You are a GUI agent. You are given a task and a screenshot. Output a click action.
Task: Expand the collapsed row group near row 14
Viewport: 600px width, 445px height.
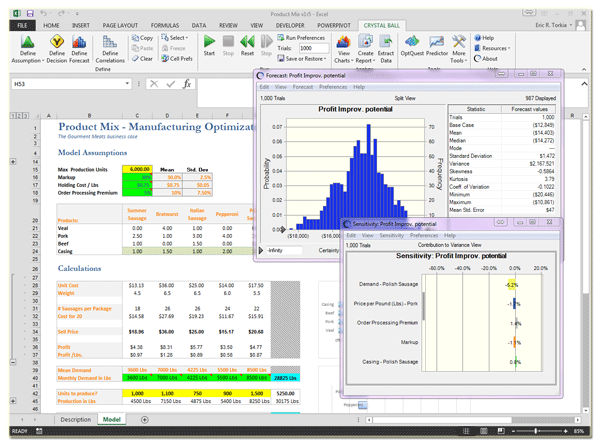click(13, 162)
